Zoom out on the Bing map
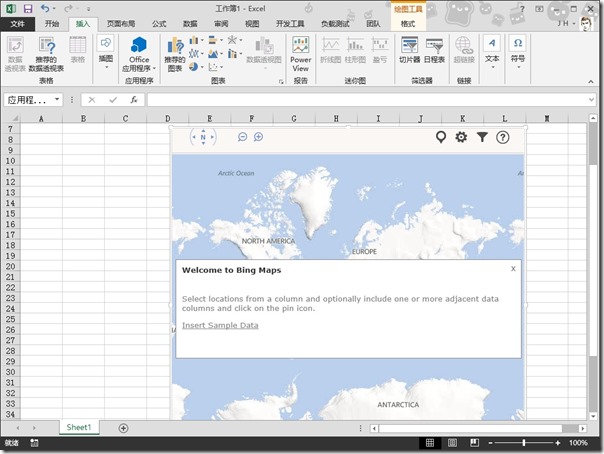604x454 pixels. pyautogui.click(x=242, y=137)
